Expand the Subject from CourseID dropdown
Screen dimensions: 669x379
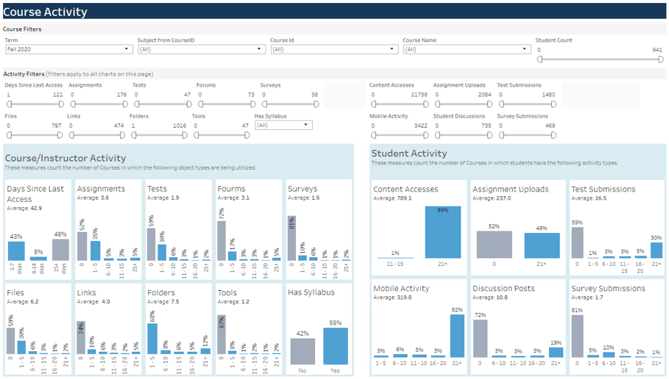tap(201, 49)
